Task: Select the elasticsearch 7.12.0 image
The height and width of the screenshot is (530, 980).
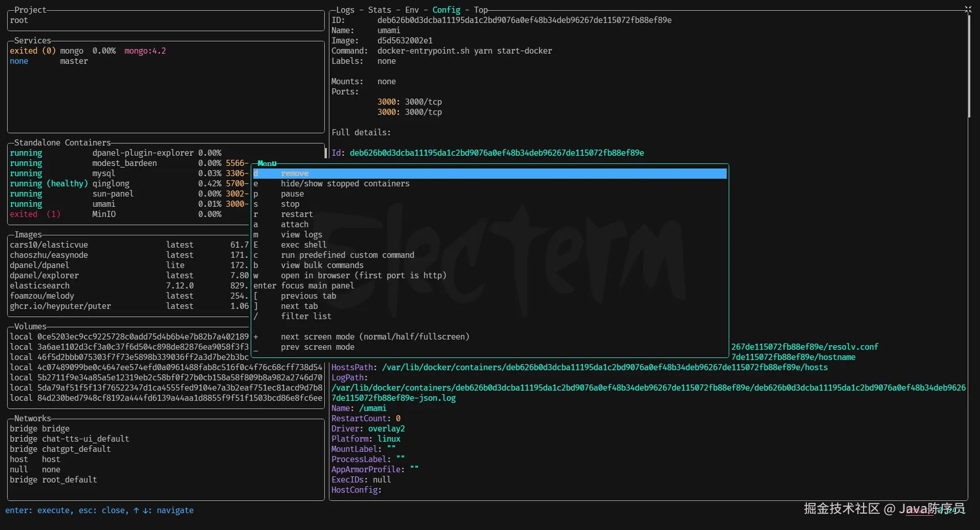Action: click(39, 286)
